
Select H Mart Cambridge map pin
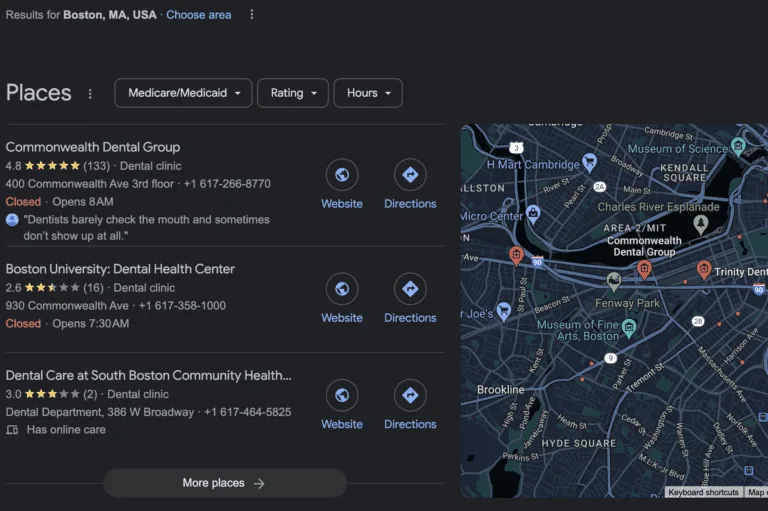(590, 161)
